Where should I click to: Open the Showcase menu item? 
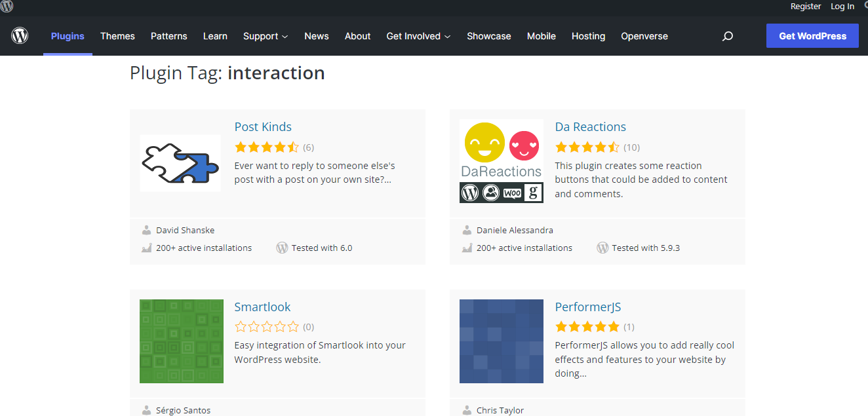(489, 36)
